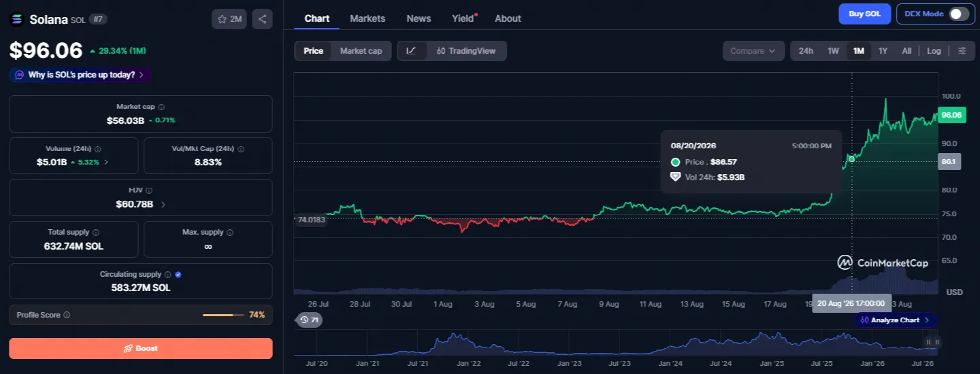
Task: Select Market cap chart view
Action: pos(361,51)
